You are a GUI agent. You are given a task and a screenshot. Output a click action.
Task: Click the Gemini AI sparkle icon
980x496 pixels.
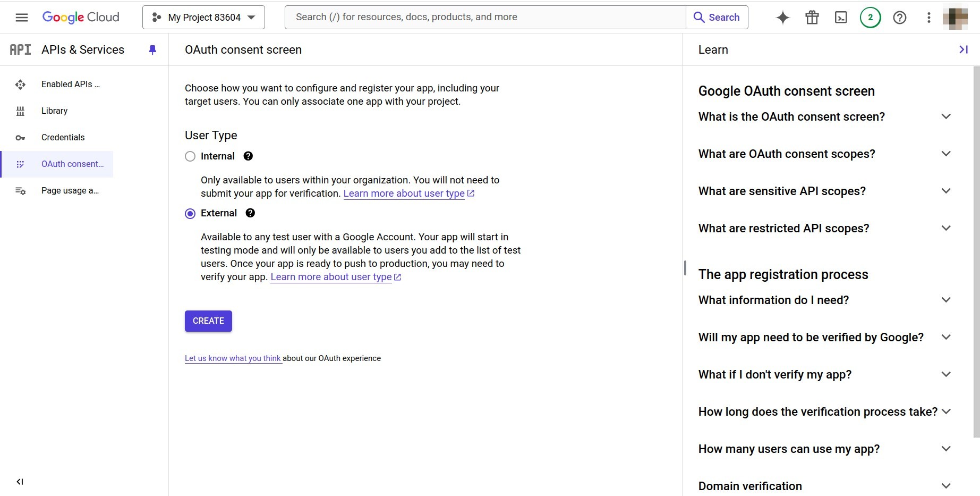782,18
